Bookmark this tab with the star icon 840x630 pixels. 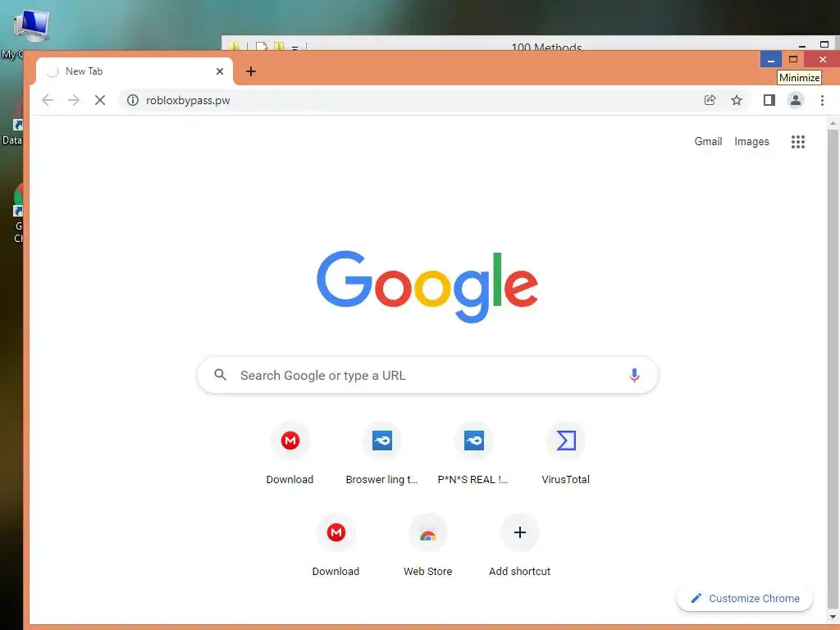click(x=737, y=100)
